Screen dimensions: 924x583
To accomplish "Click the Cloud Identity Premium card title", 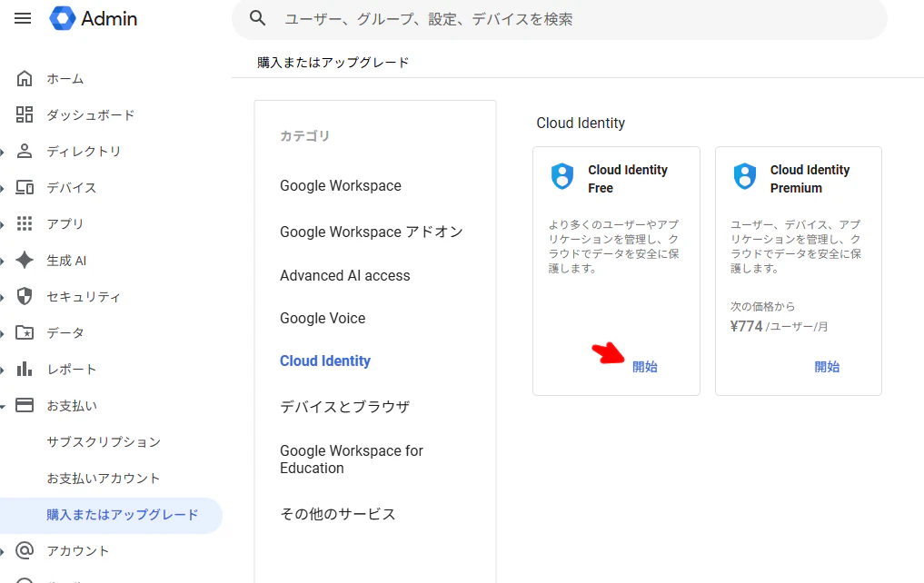I will click(x=810, y=178).
